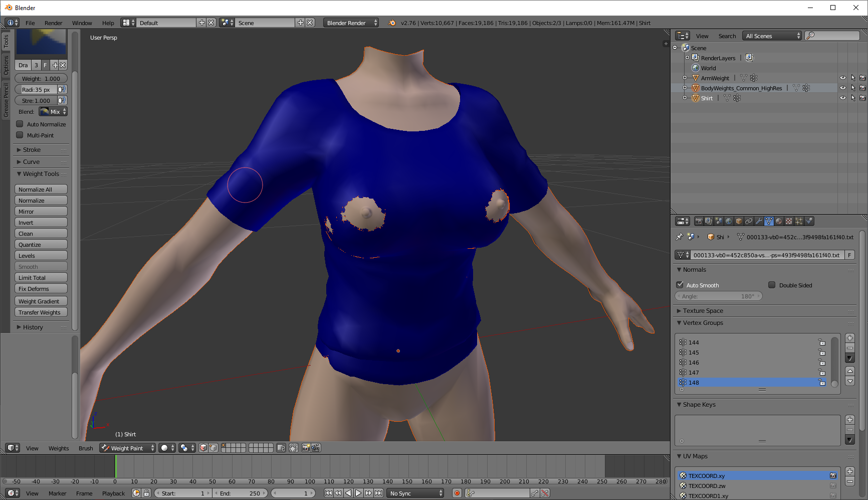Image resolution: width=868 pixels, height=500 pixels.
Task: Click the delete keyframe crossed-key icon
Action: click(545, 493)
